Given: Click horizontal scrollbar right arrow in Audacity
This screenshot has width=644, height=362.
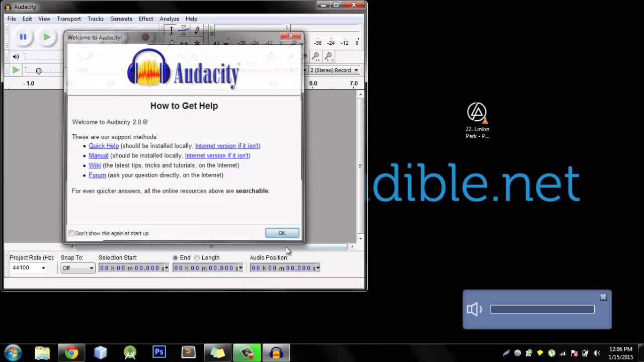Looking at the screenshot, I should pyautogui.click(x=352, y=246).
